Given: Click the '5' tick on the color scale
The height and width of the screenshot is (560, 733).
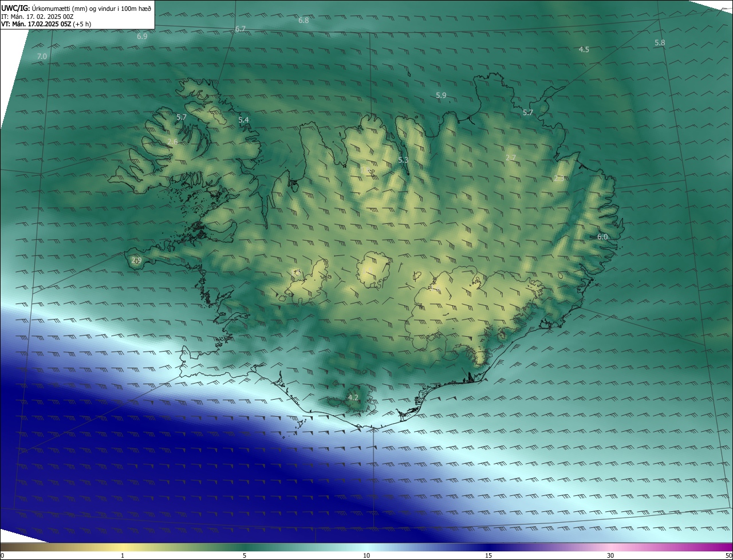Looking at the screenshot, I should [x=245, y=556].
